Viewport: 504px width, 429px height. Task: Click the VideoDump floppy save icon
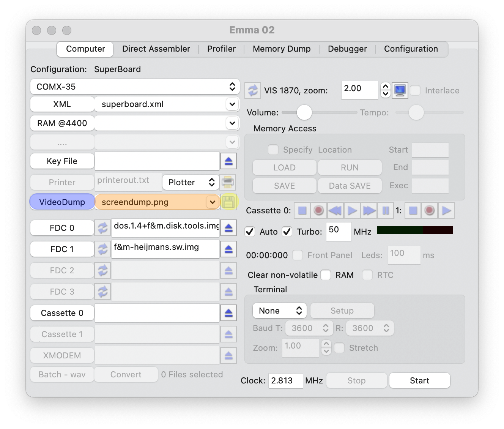coord(228,202)
